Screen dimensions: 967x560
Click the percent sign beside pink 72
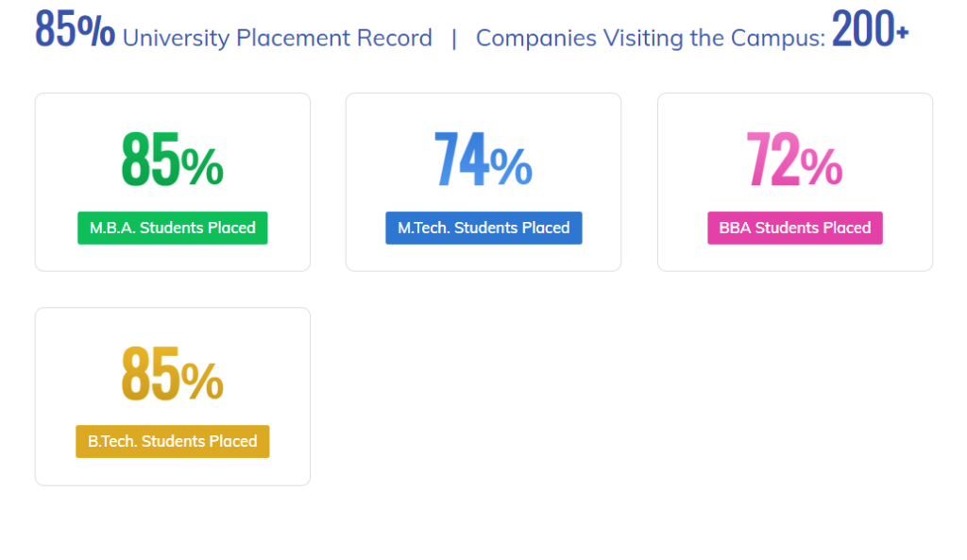pos(823,166)
